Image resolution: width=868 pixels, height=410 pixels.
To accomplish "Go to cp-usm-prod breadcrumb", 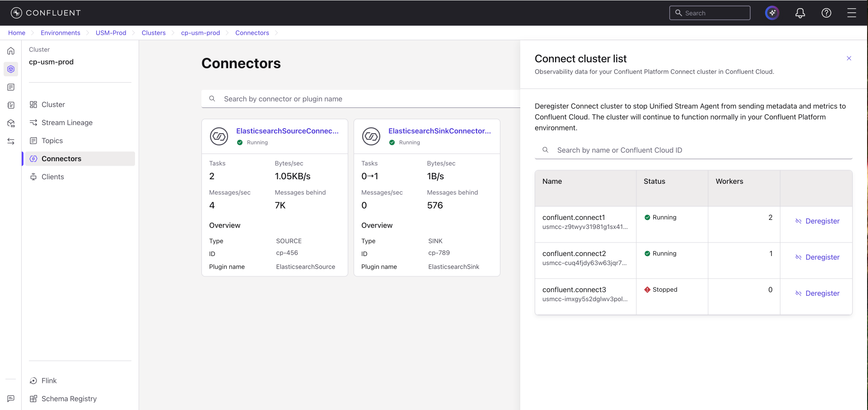I will click(201, 33).
